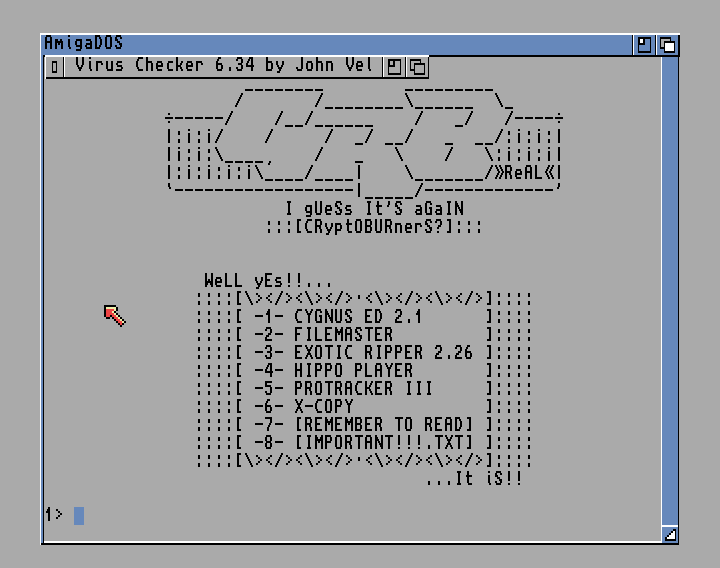
Task: Click the "[CRyptOBURnerS?]" text
Action: click(374, 226)
